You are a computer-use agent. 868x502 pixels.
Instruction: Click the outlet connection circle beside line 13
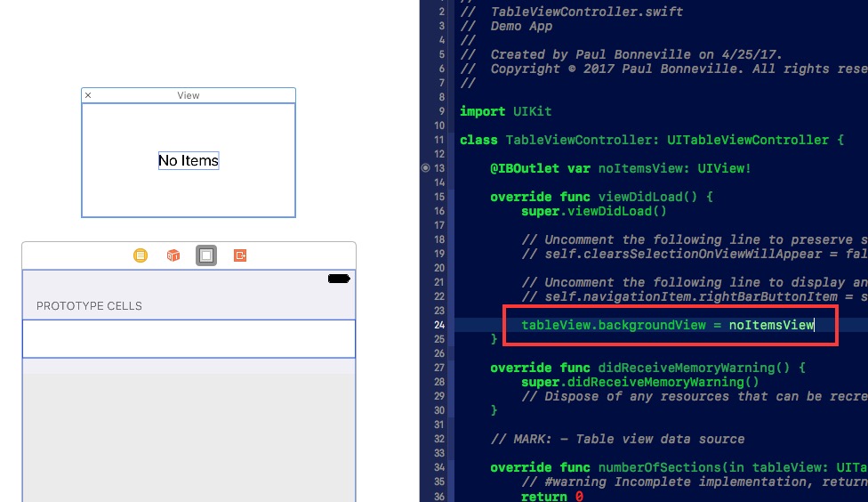tap(425, 168)
